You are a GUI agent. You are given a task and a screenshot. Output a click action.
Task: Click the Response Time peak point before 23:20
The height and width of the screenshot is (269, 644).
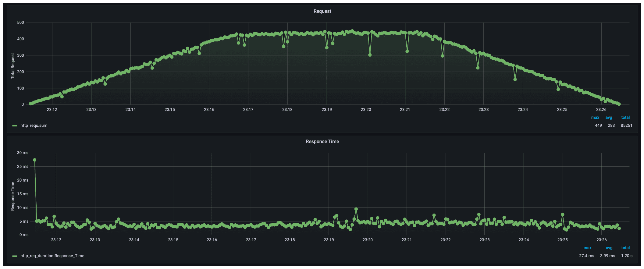(356, 209)
